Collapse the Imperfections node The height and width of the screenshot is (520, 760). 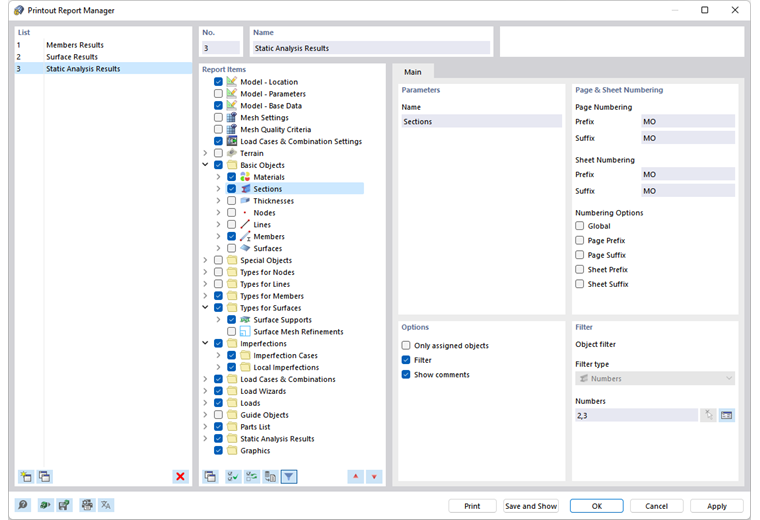pyautogui.click(x=206, y=344)
